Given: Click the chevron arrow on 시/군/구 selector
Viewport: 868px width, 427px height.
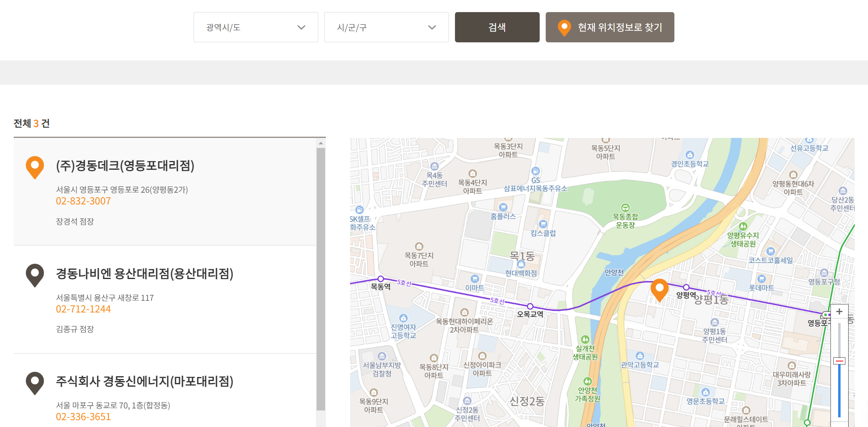Looking at the screenshot, I should pos(432,27).
